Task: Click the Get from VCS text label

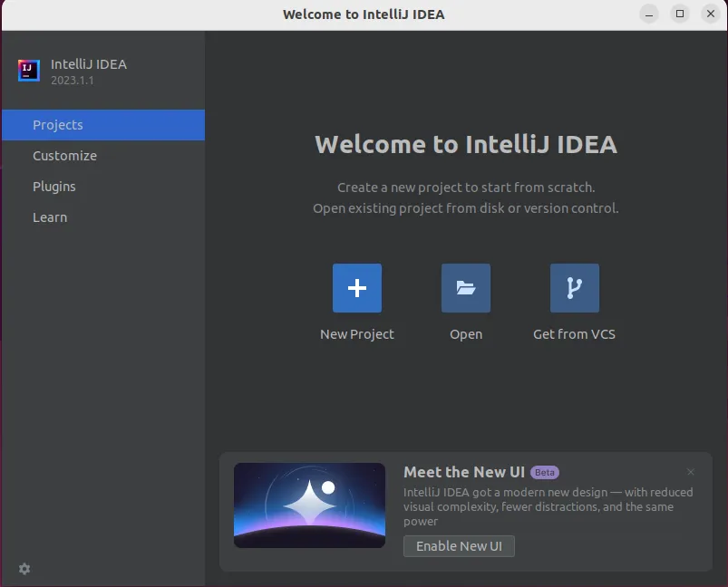Action: pyautogui.click(x=574, y=334)
